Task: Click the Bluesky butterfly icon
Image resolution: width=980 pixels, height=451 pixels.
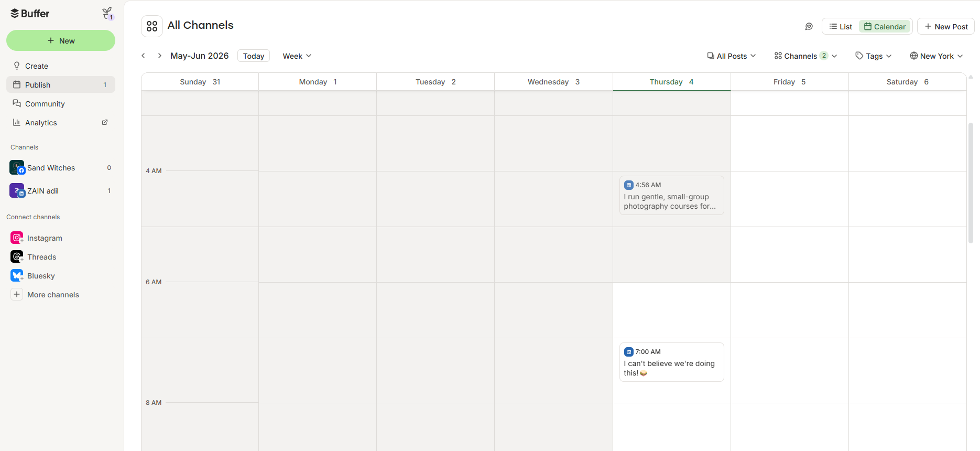Action: pos(17,276)
